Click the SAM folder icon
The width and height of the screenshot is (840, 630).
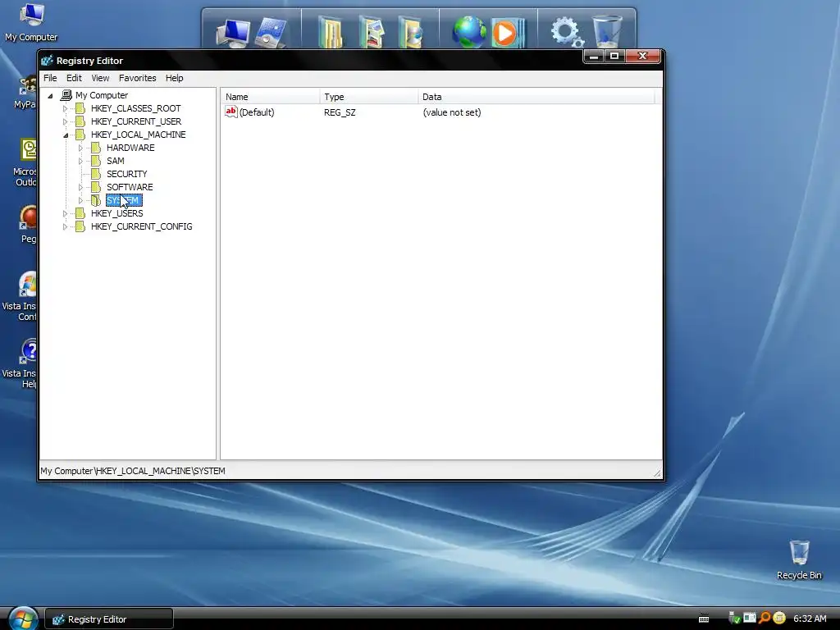click(96, 161)
